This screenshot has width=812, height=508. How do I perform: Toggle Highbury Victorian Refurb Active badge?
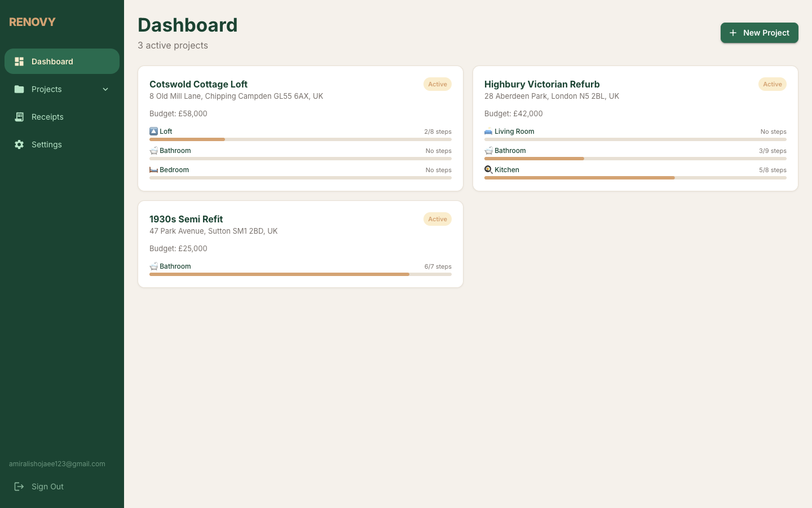tap(773, 84)
